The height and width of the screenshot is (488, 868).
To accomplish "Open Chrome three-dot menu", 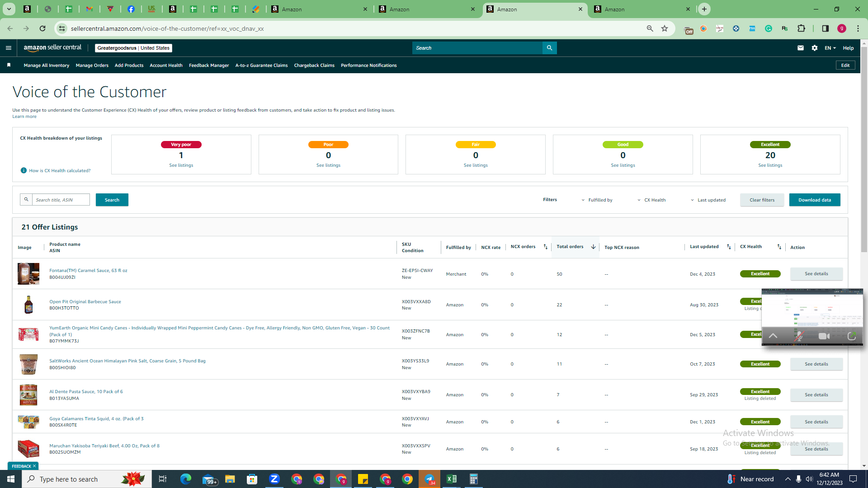I will [x=858, y=28].
